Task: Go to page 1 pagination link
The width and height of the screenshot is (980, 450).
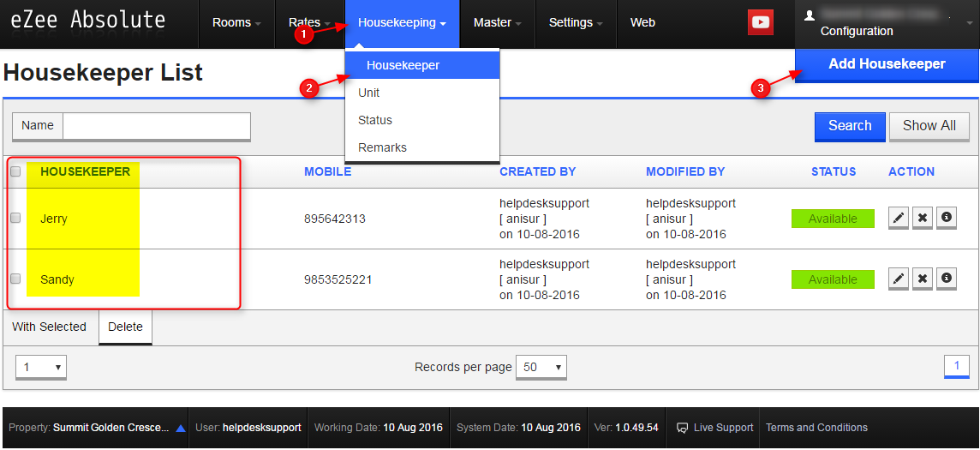Action: pos(956,366)
